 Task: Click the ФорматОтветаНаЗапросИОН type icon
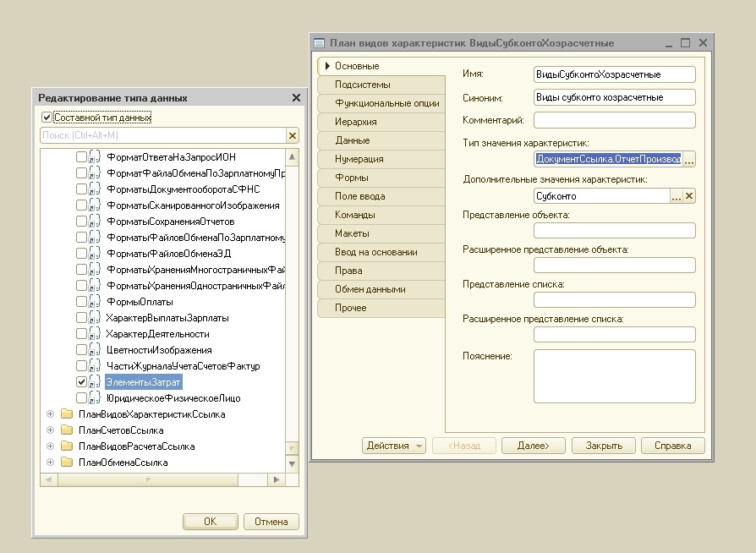click(x=95, y=157)
